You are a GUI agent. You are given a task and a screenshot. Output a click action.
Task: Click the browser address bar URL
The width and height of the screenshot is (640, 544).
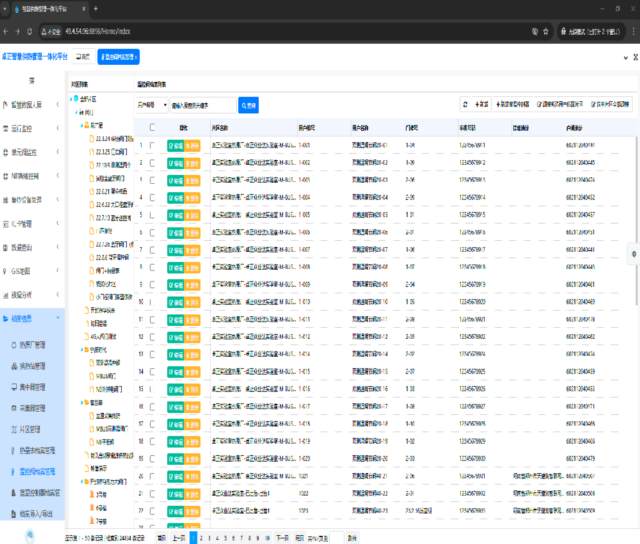(x=98, y=31)
